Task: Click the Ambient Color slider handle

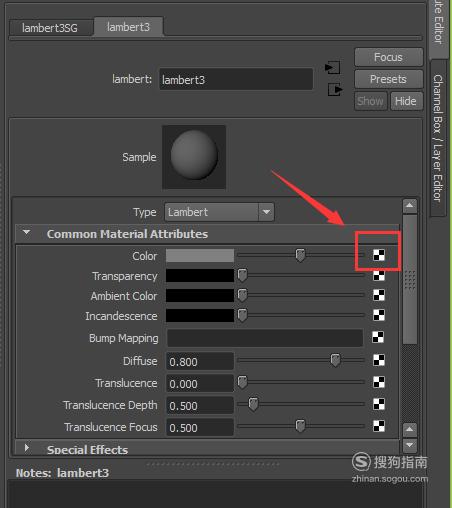Action: click(242, 295)
